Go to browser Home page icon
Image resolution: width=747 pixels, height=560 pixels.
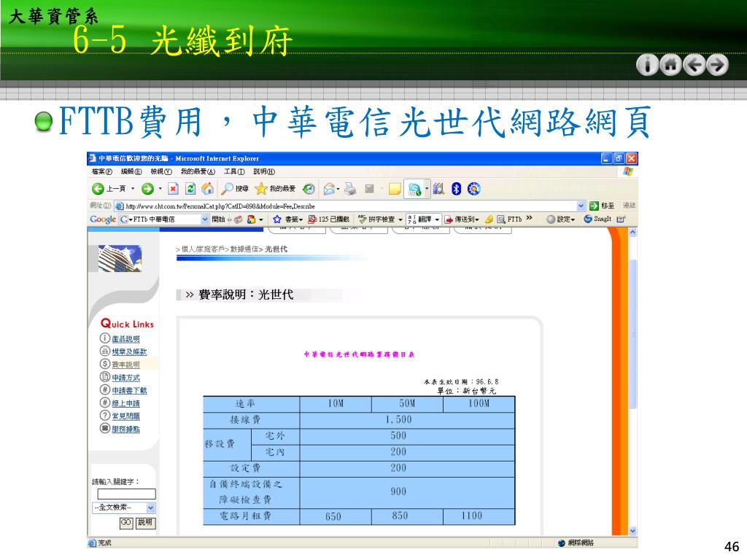click(208, 189)
